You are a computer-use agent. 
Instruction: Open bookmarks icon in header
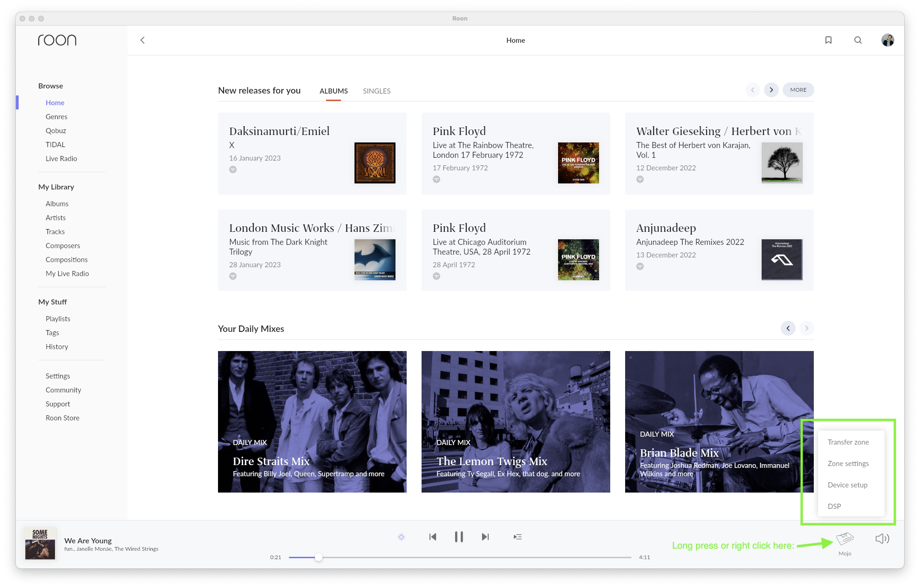point(828,40)
